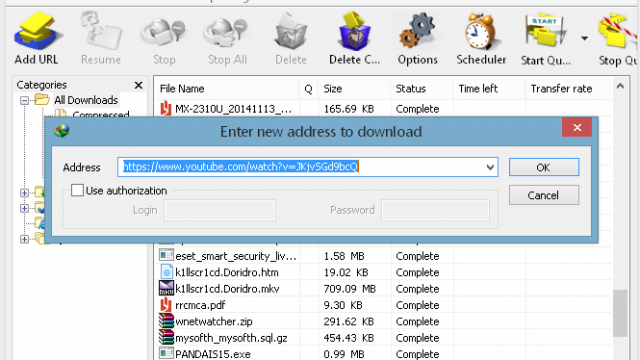Click the Stop Queue icon
This screenshot has height=360, width=640.
coord(618,38)
